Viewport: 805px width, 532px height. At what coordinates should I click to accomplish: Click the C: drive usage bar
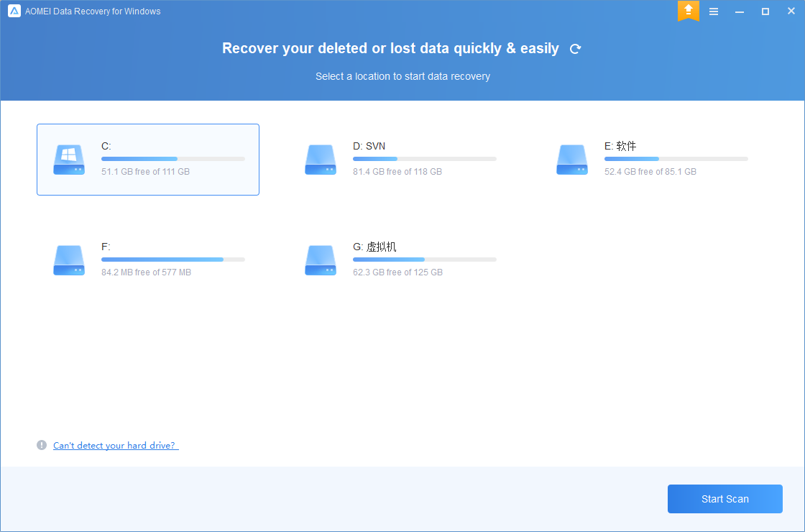173,159
